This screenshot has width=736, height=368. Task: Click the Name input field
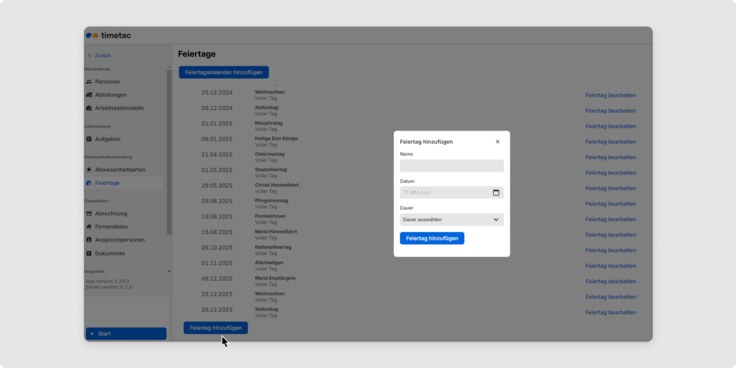[452, 166]
